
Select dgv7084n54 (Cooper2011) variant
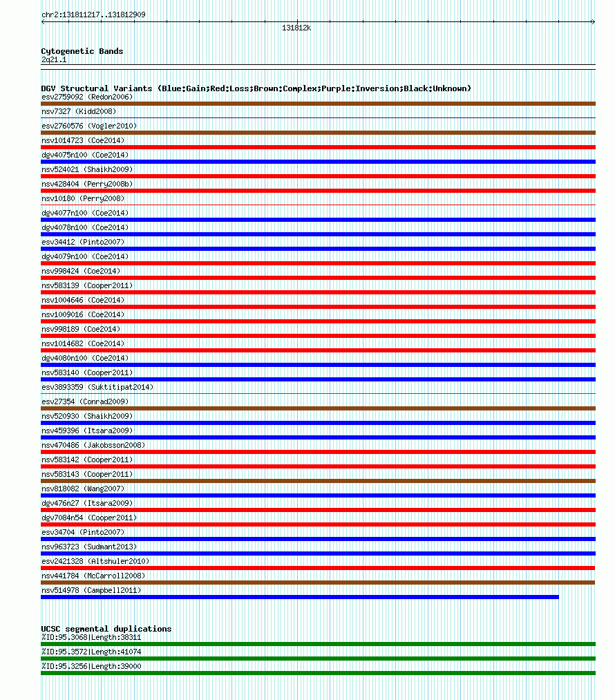click(x=89, y=518)
